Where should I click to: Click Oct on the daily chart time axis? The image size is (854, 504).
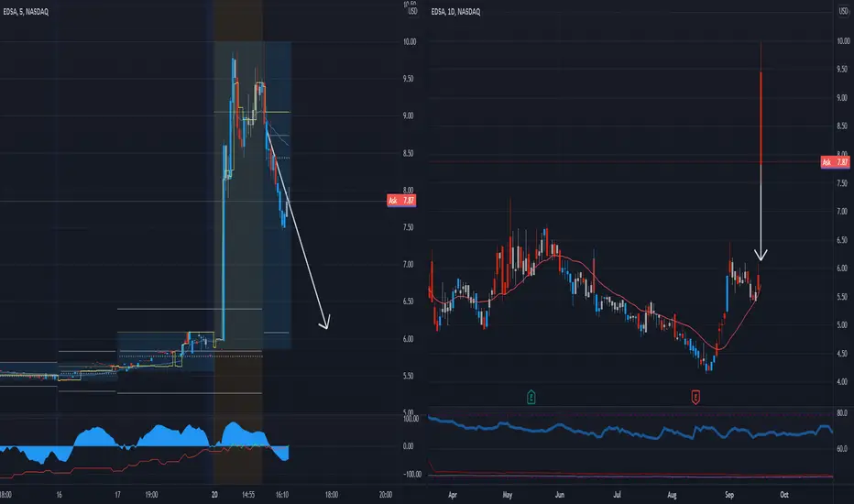pyautogui.click(x=784, y=495)
